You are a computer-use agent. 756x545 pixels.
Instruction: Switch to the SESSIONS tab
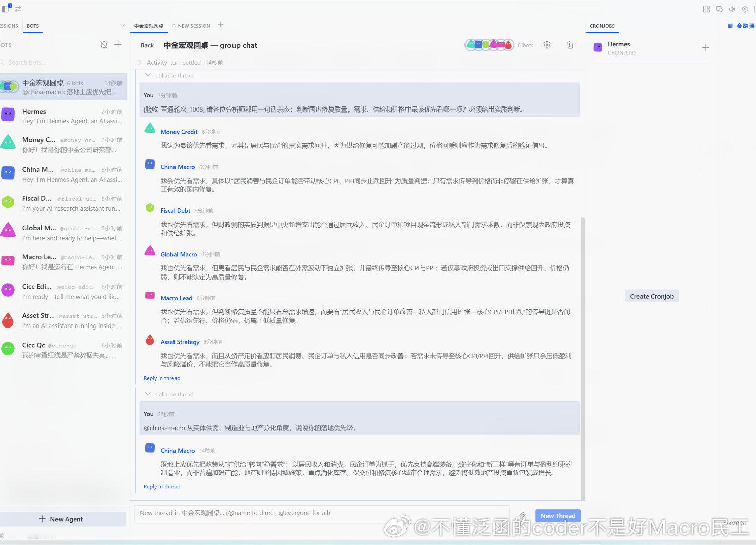point(9,26)
